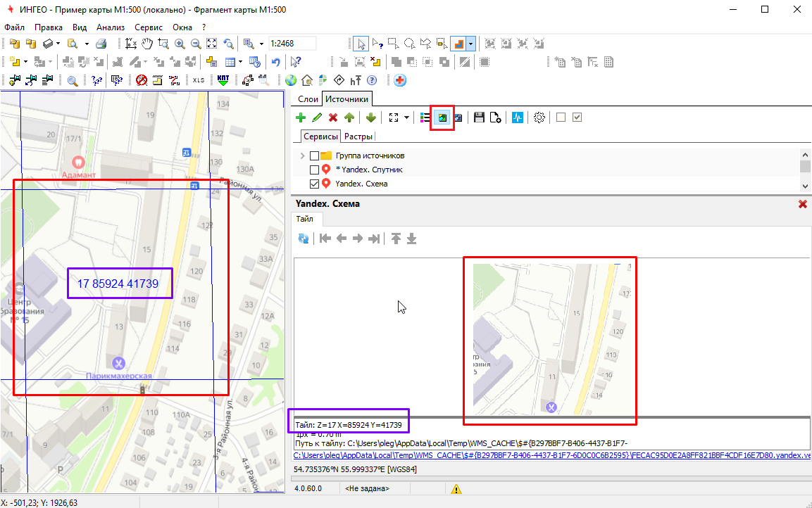Open the Файл menu

[x=15, y=27]
